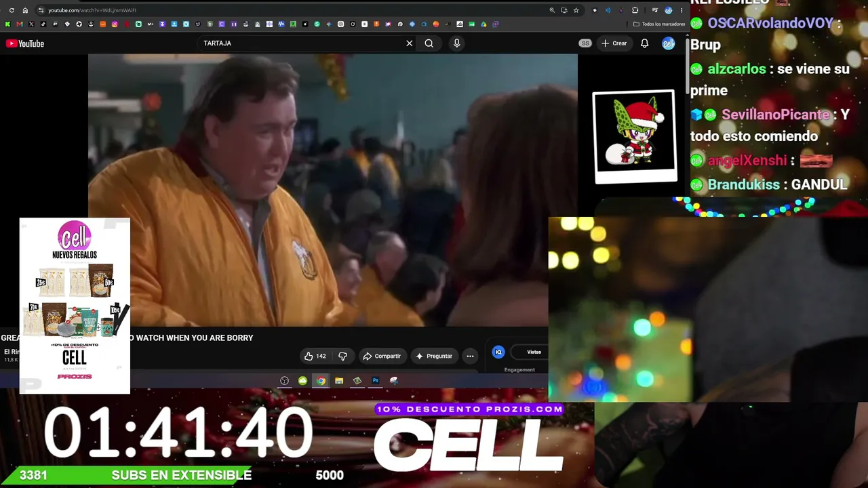Open the zoom magnifier in the address bar

tap(552, 10)
